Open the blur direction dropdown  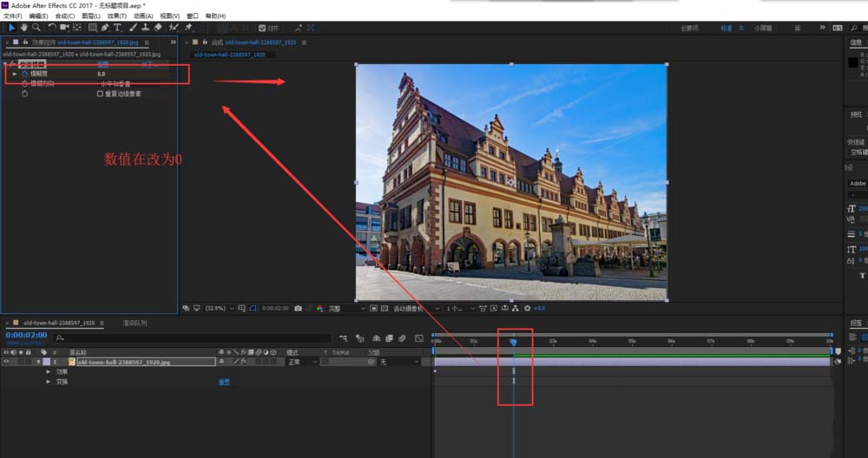129,84
